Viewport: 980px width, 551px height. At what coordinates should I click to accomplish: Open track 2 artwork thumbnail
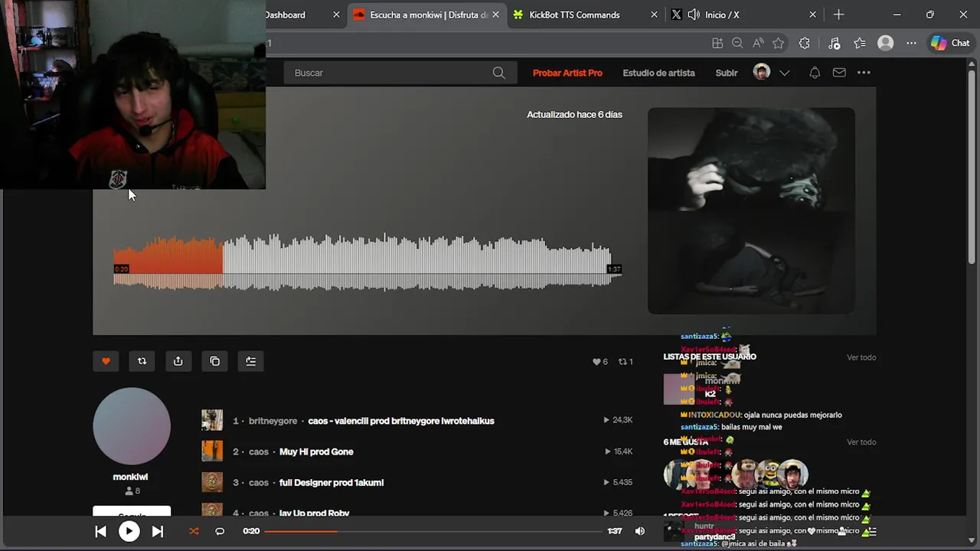212,451
